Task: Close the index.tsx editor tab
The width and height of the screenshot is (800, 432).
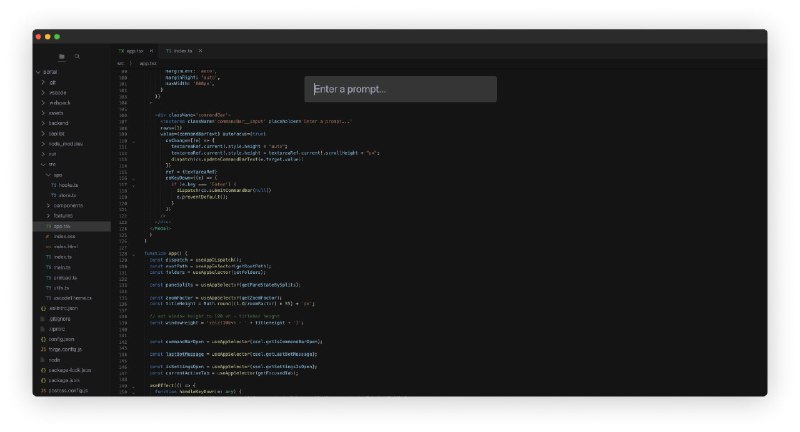Action: [200, 50]
